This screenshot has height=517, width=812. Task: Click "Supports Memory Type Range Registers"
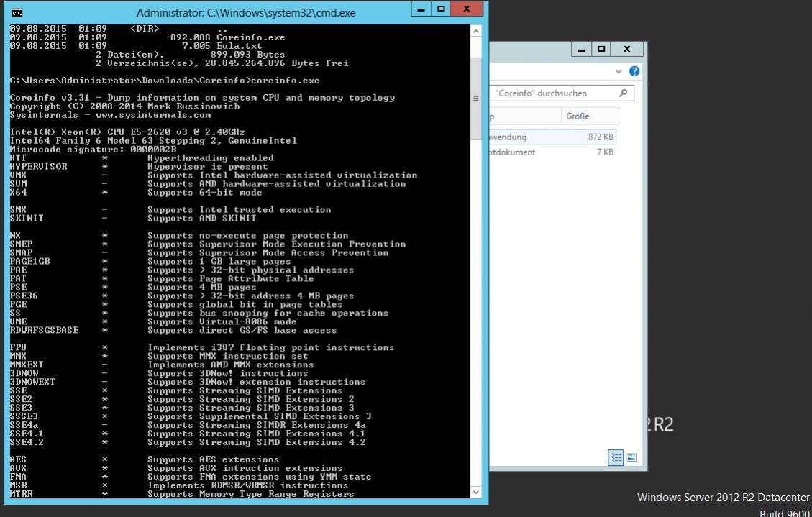click(250, 494)
